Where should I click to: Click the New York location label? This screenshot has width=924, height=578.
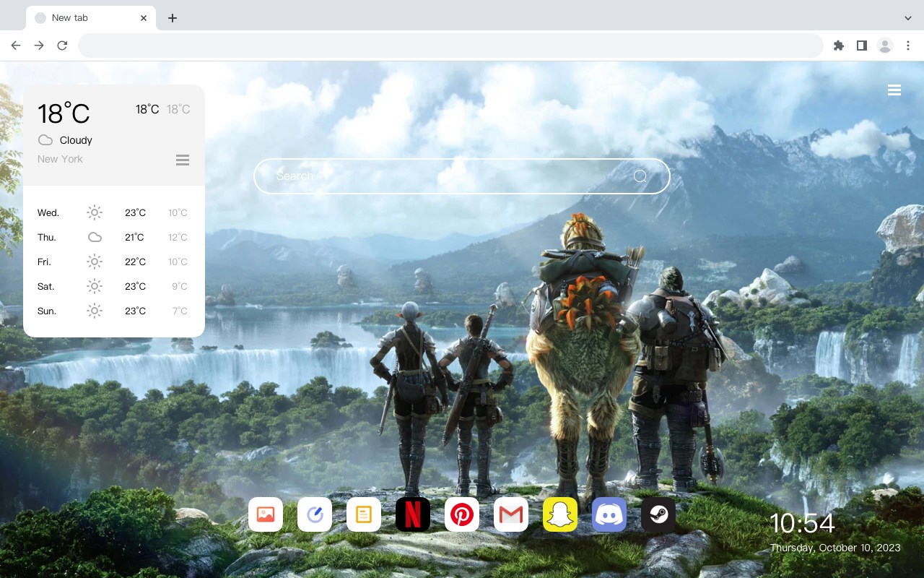60,159
